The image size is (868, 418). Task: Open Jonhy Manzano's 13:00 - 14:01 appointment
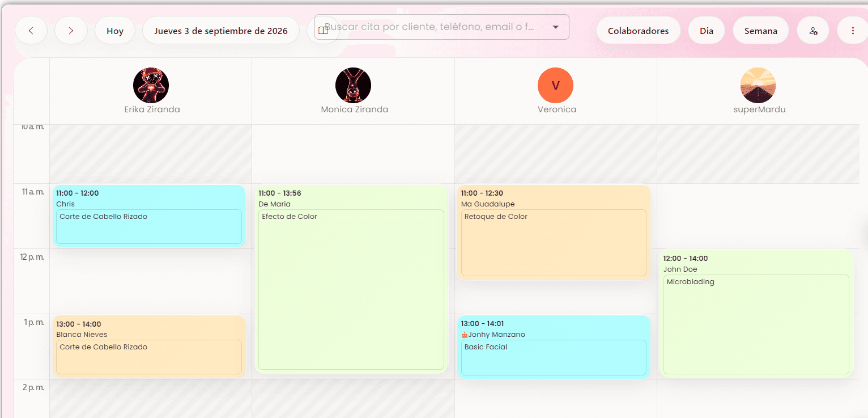pyautogui.click(x=554, y=347)
